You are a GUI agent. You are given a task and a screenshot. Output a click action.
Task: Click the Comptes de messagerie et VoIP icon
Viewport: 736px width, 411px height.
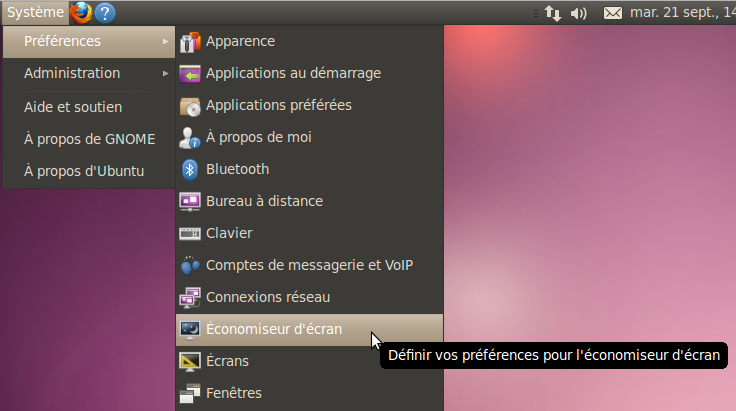[x=190, y=265]
